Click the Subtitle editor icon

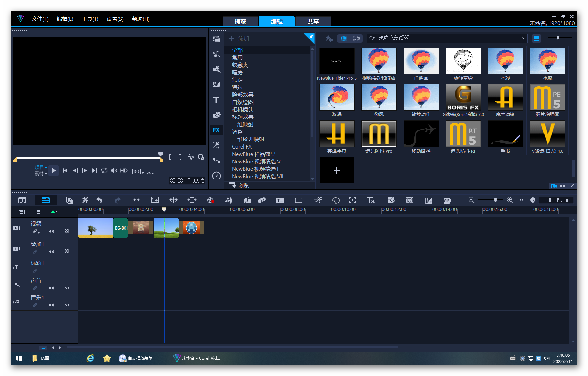point(280,200)
